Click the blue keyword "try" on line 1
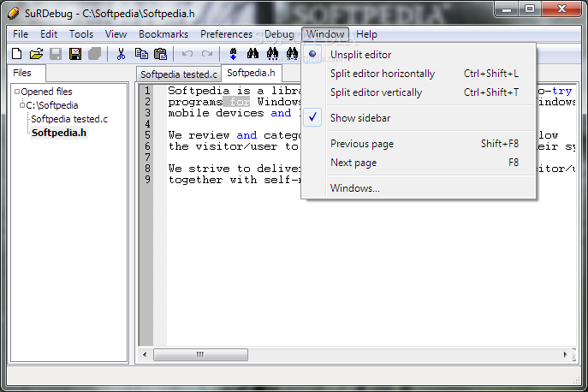Image resolution: width=588 pixels, height=392 pixels. point(561,91)
